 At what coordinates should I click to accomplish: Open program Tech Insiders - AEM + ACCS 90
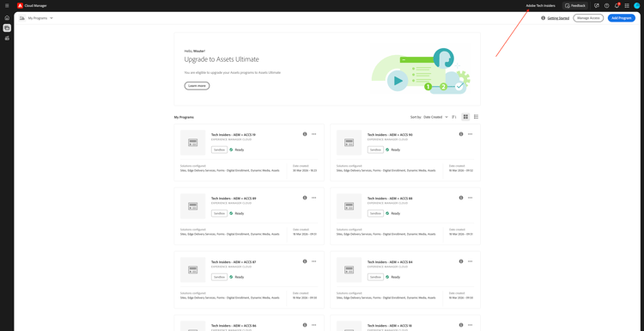[x=390, y=135]
